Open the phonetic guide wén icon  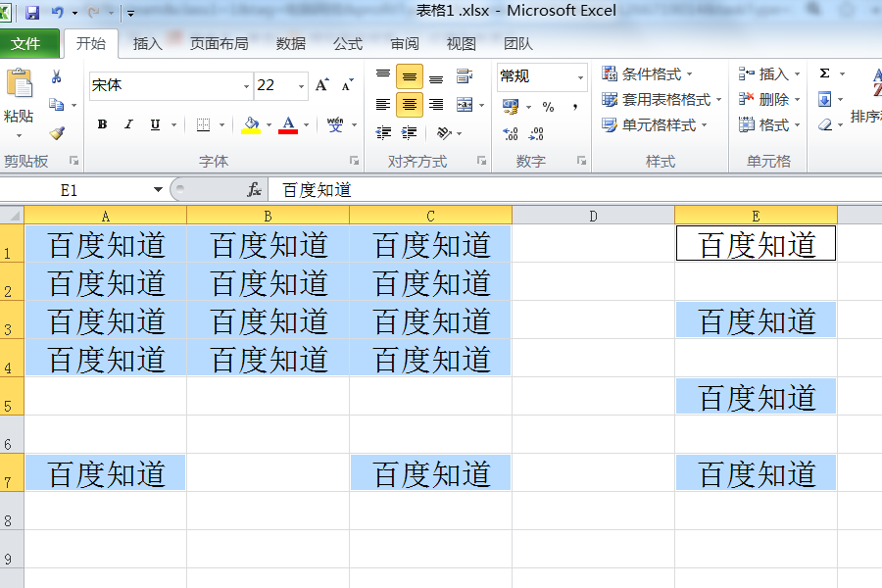point(335,124)
